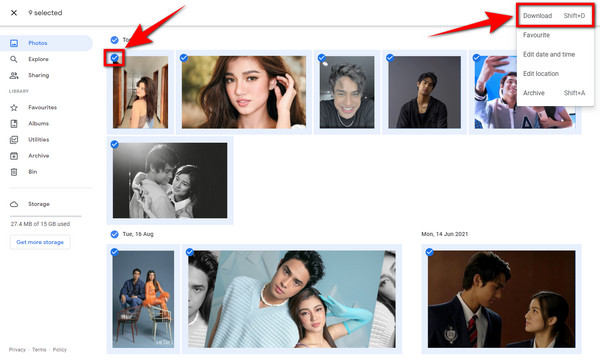Open the smiling man selfie thumbnail
The width and height of the screenshot is (600, 361).
(x=347, y=92)
